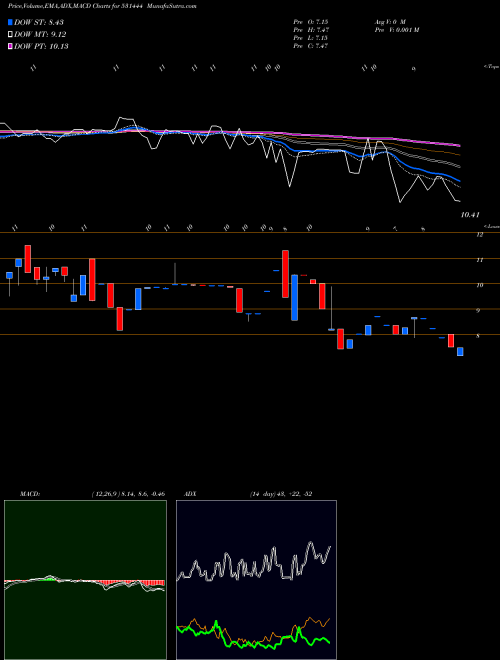The width and height of the screenshot is (500, 660).
Task: Click the 10.41 value beside the EMA chart
Action: tap(470, 215)
